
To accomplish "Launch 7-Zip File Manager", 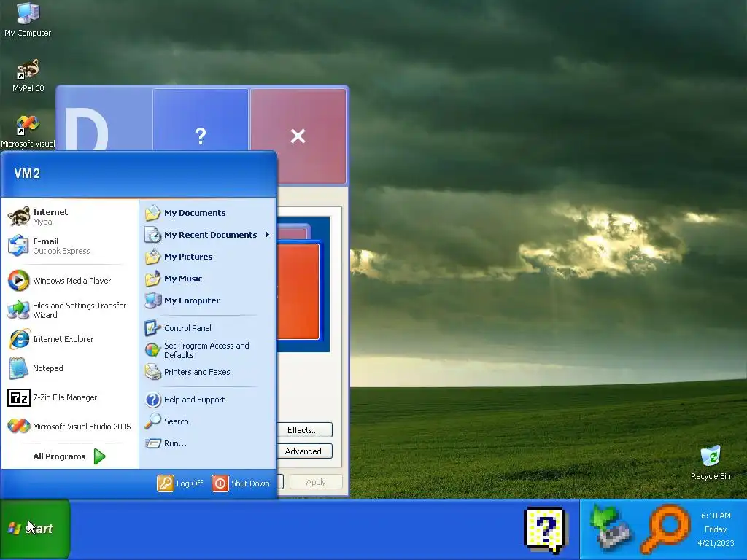I will tap(69, 397).
